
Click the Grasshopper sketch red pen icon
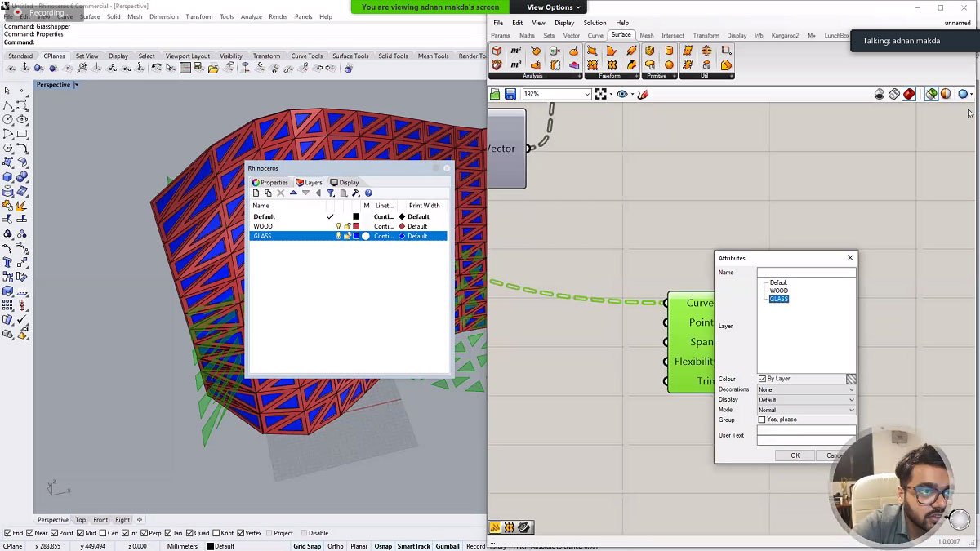pyautogui.click(x=643, y=95)
